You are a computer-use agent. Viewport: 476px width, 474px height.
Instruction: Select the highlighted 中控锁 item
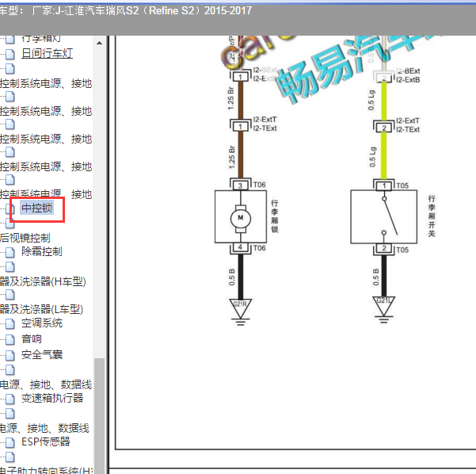tap(37, 208)
